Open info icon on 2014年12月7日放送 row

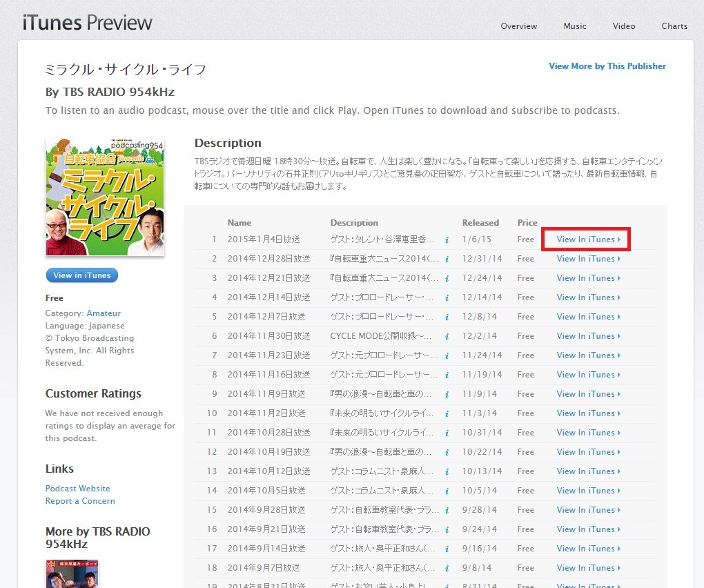(447, 317)
